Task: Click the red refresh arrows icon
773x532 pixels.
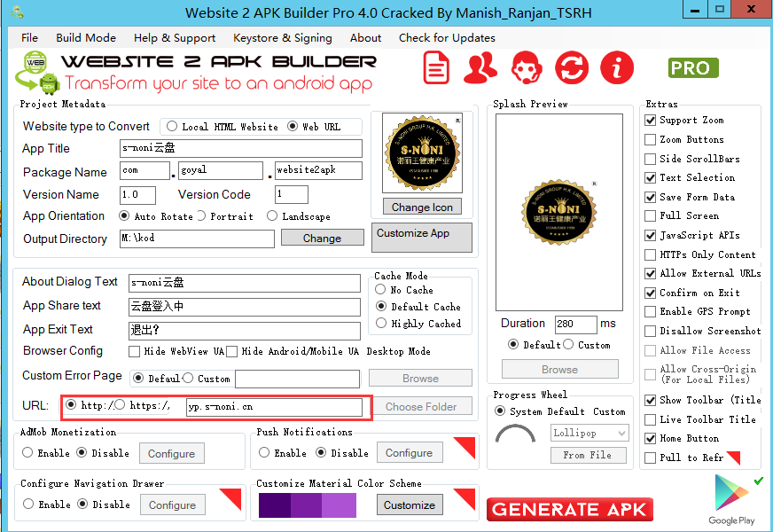Action: 572,67
